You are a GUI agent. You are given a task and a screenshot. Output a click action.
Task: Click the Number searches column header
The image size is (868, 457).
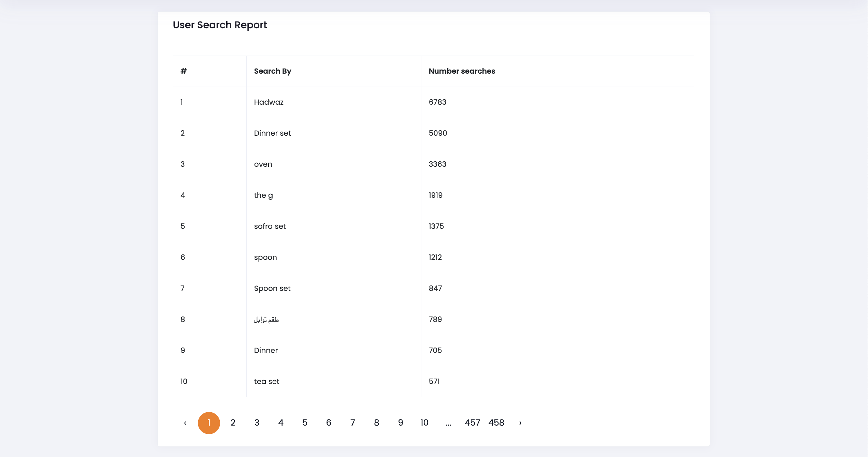pos(462,71)
